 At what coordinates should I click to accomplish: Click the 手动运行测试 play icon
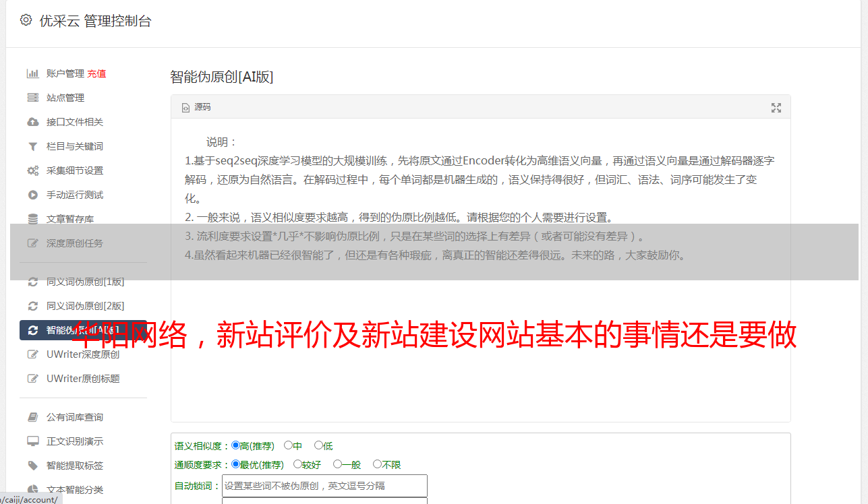point(32,195)
